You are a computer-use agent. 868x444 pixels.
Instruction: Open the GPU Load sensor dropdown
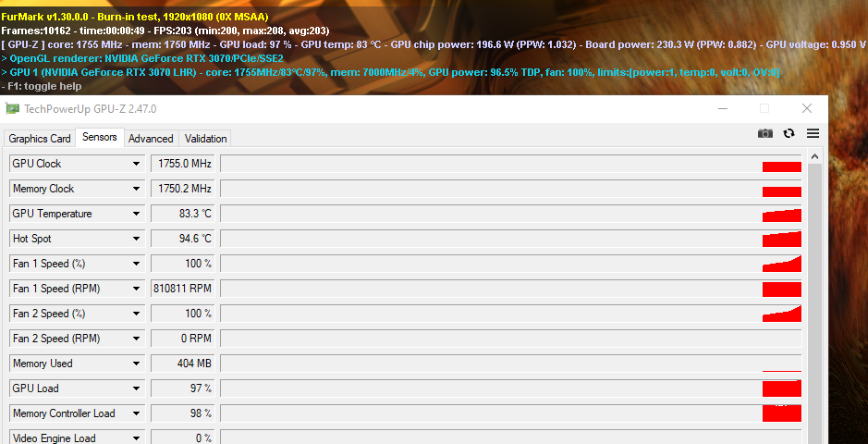point(136,388)
